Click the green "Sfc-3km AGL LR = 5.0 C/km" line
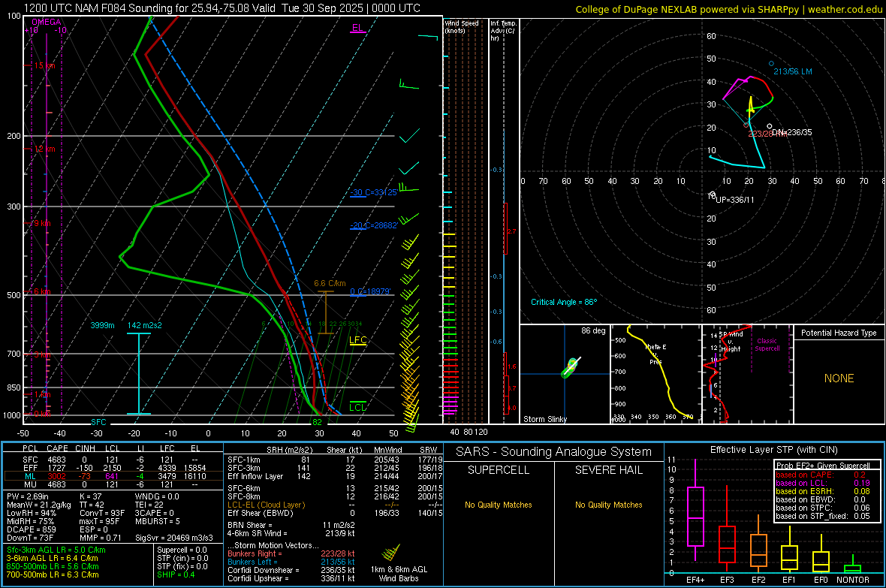886x588 pixels. [x=56, y=550]
